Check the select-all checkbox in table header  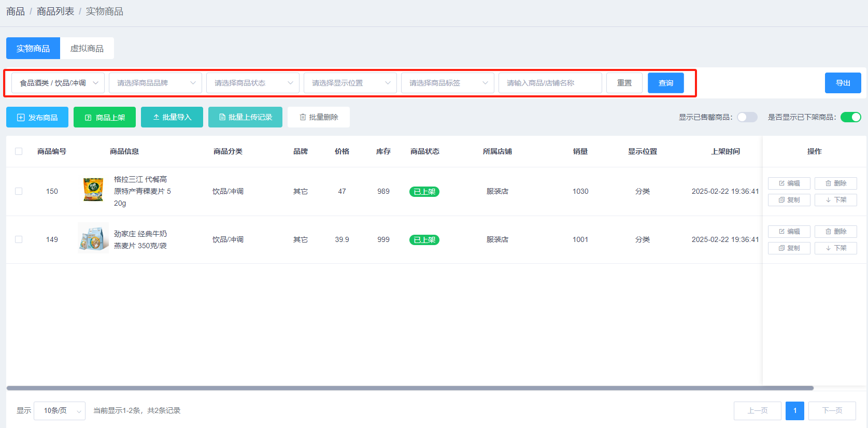19,151
